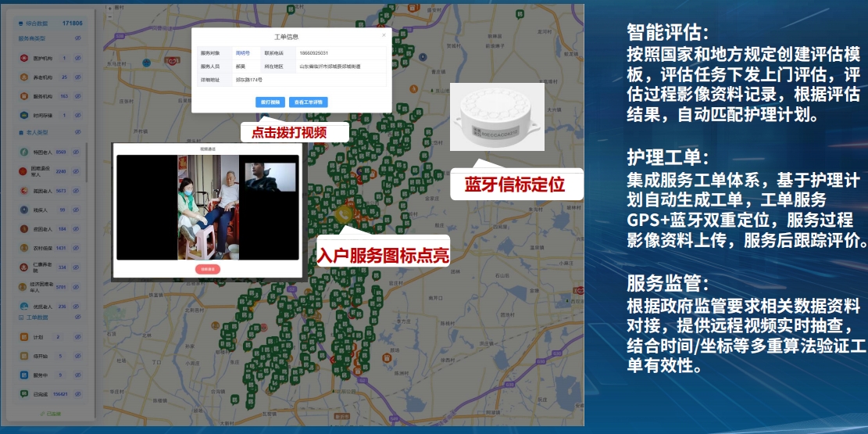
Task: Click the 拨打视频 button
Action: (270, 102)
